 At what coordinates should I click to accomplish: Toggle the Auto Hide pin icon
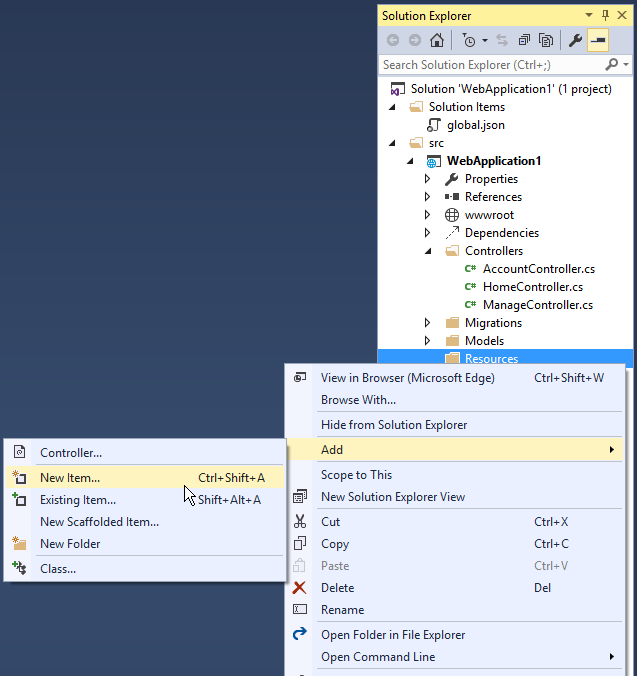605,15
